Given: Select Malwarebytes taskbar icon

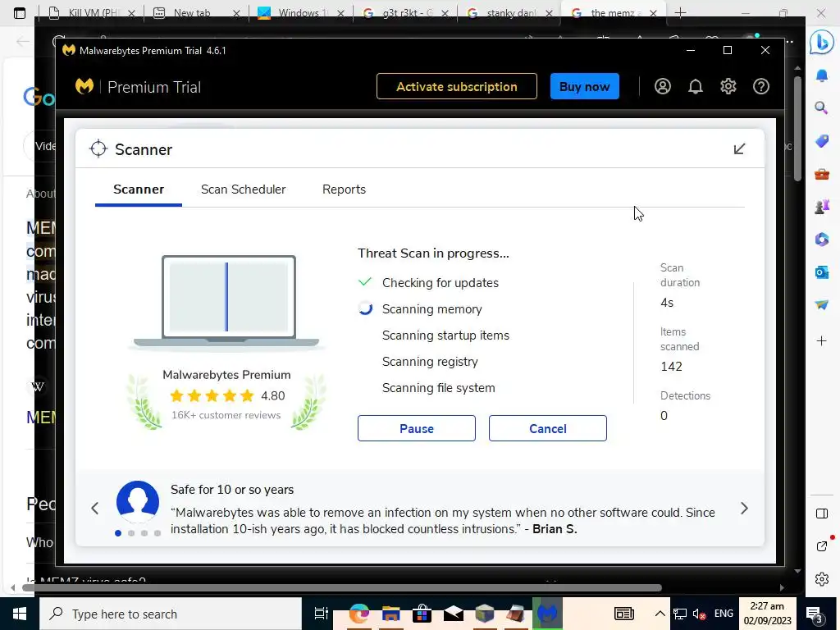Looking at the screenshot, I should coord(547,614).
